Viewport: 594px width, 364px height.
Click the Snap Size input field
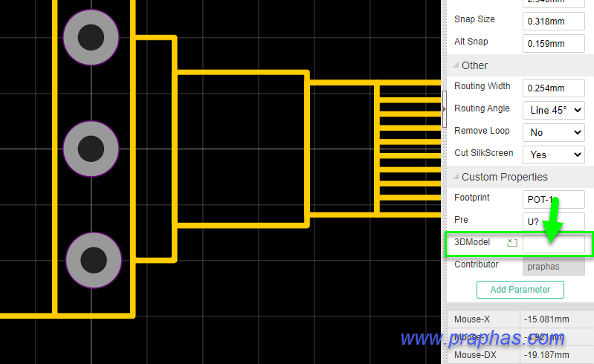point(553,22)
